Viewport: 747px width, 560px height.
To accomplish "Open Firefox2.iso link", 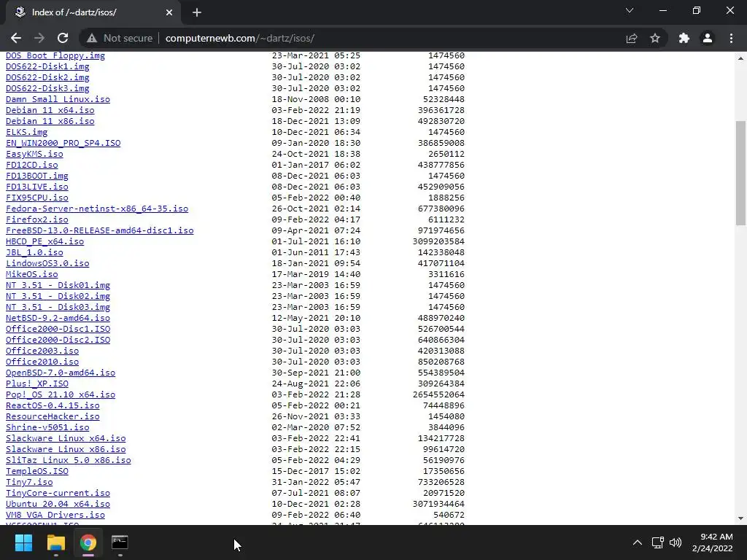I will (37, 220).
